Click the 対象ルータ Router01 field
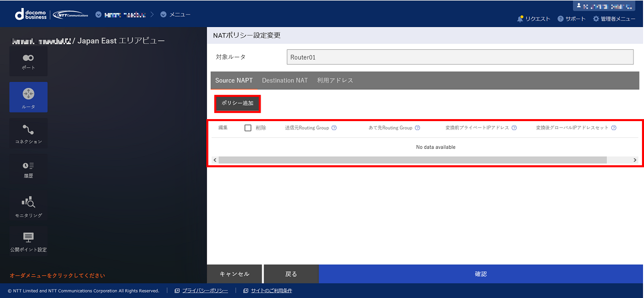 460,57
